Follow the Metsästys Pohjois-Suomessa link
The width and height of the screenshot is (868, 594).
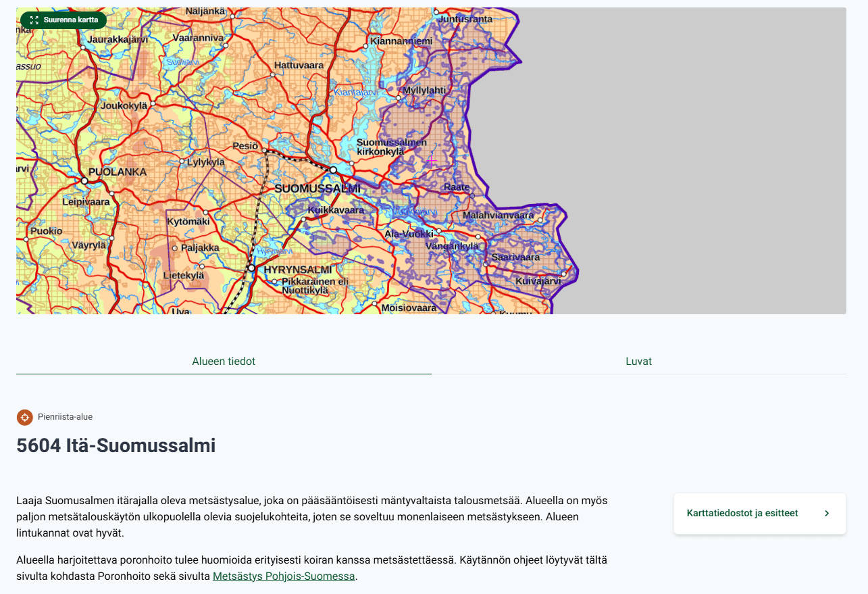284,576
